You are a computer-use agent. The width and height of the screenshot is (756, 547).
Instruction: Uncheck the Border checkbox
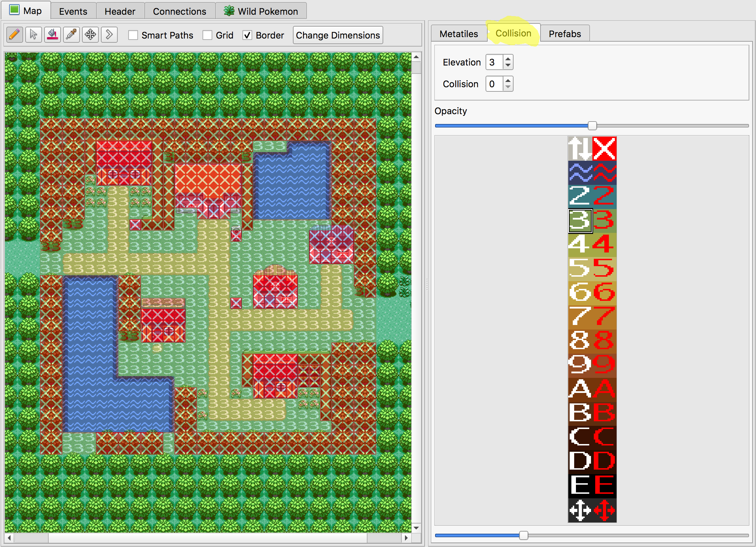click(x=247, y=35)
